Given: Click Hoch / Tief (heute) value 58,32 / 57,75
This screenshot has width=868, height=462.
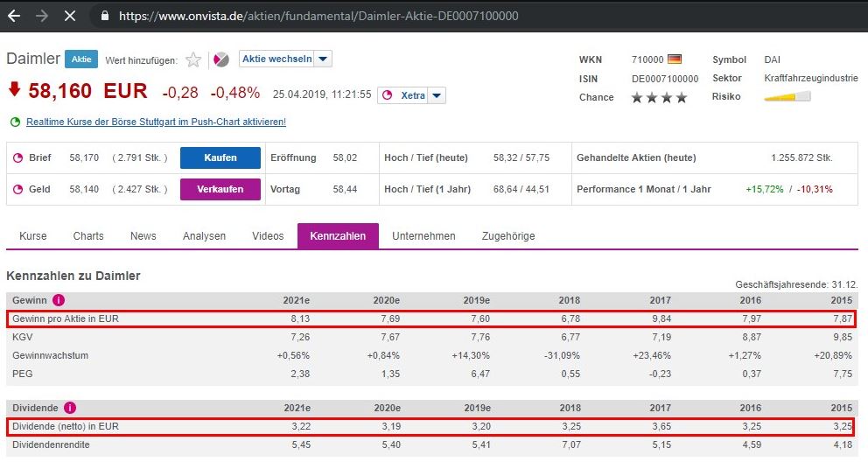Looking at the screenshot, I should [x=521, y=157].
